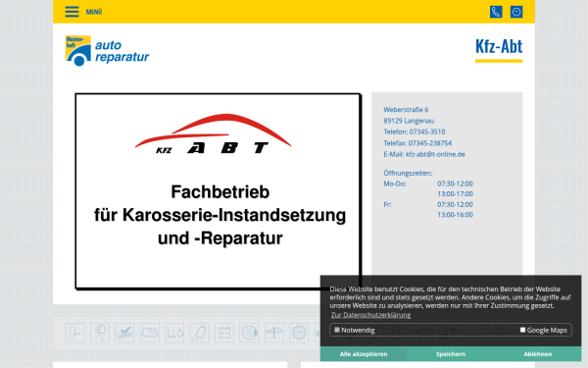588x368 pixels.
Task: Toggle the Notwendig checkbox
Action: pos(337,330)
